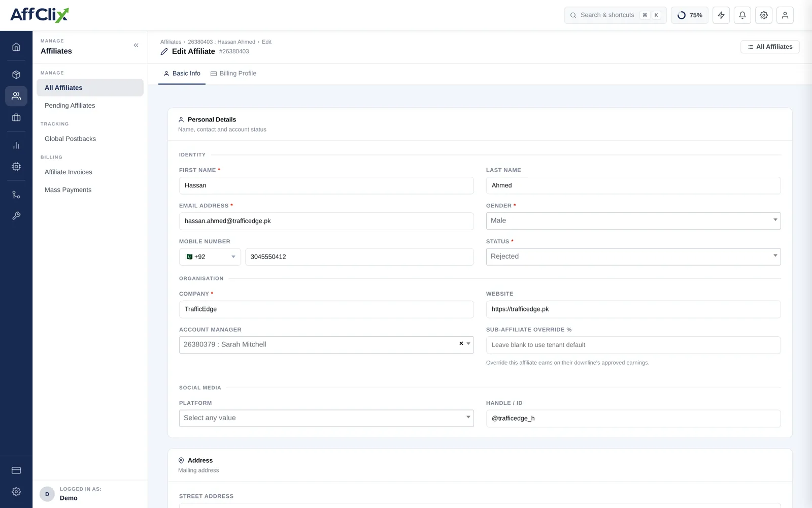
Task: Open the Status dropdown showing Rejected
Action: click(x=633, y=257)
